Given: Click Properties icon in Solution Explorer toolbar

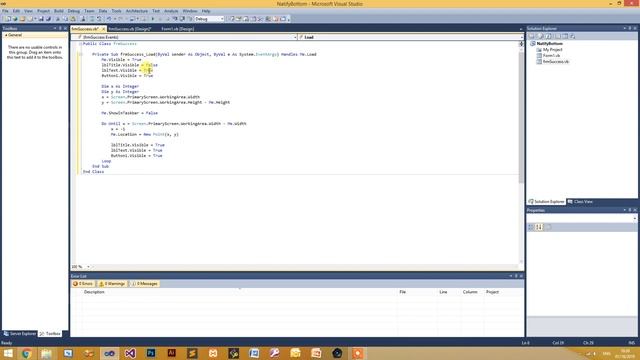Looking at the screenshot, I should (x=531, y=36).
